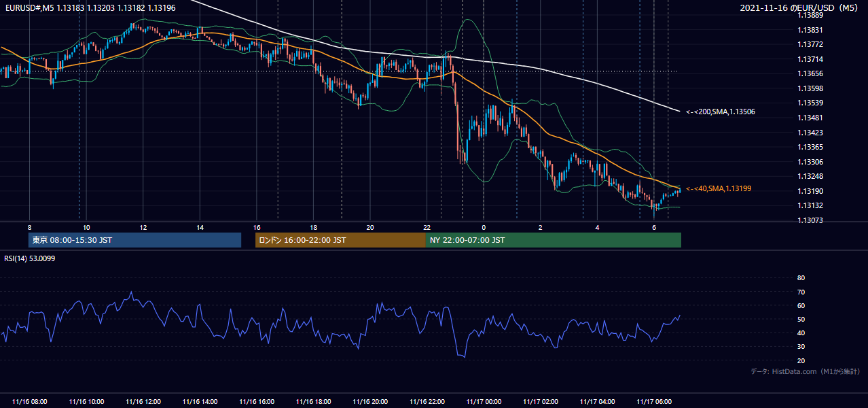Screen dimensions: 868x408
Task: Click the ロンドン 16:00-22:00 JST session bar
Action: 340,240
